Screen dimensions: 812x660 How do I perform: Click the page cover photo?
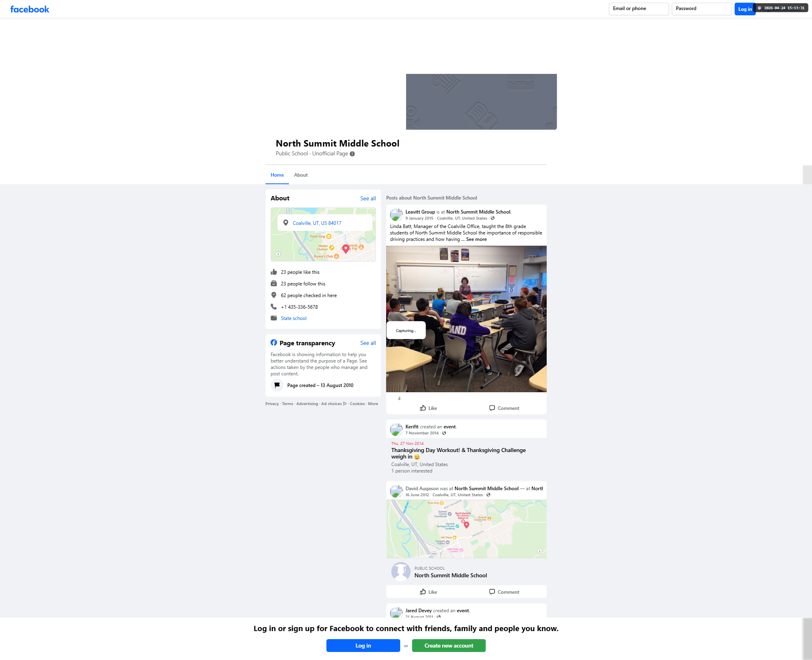(481, 102)
